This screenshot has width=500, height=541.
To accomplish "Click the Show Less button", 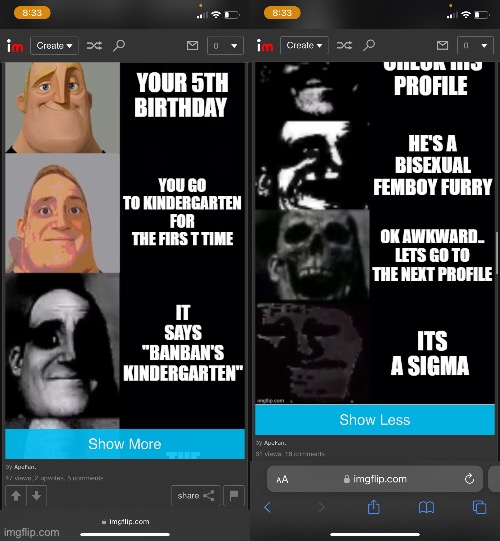I will click(x=375, y=420).
